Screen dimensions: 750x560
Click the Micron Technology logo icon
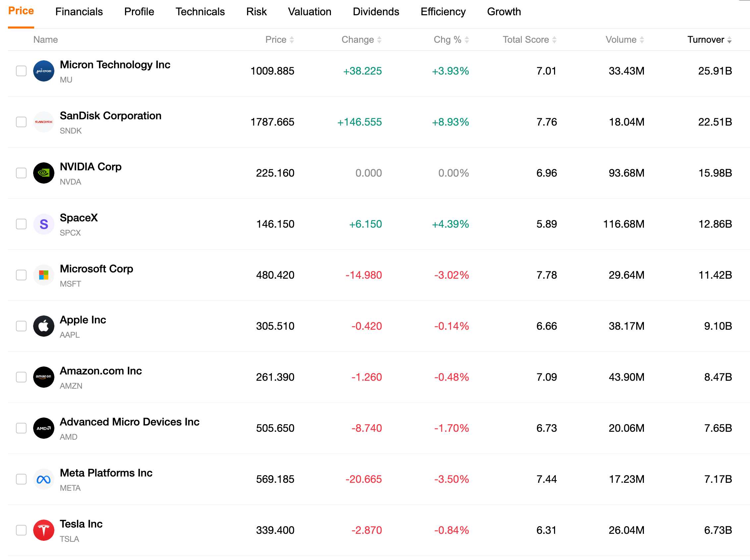[x=44, y=71]
